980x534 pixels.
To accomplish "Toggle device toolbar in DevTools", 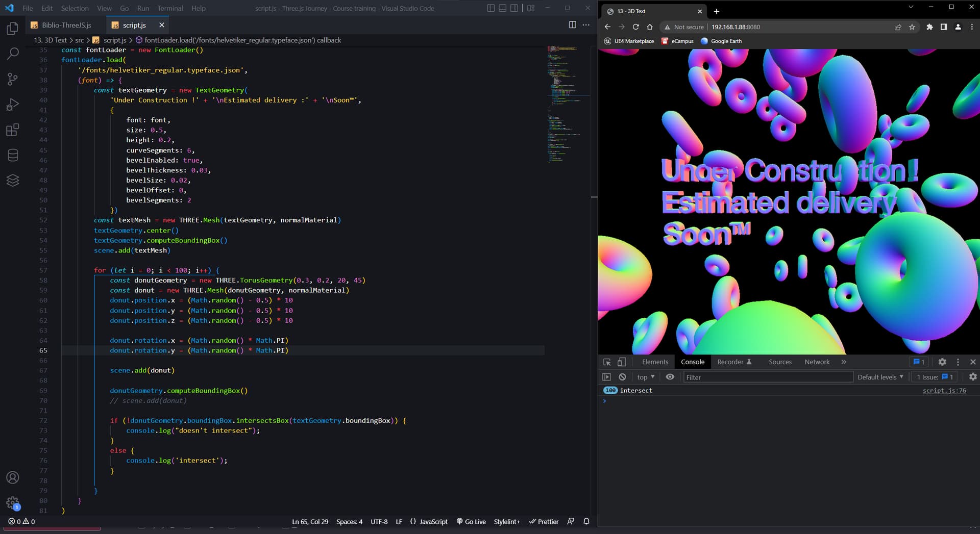I will [622, 362].
